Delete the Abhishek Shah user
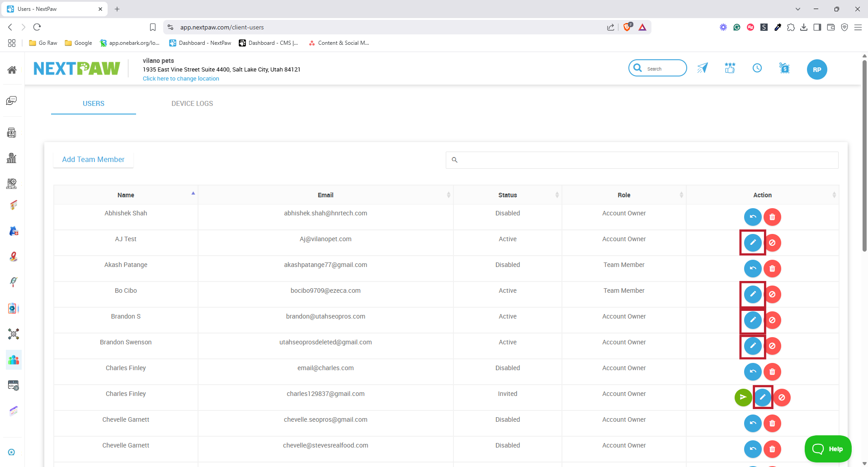The image size is (868, 467). pos(772,217)
